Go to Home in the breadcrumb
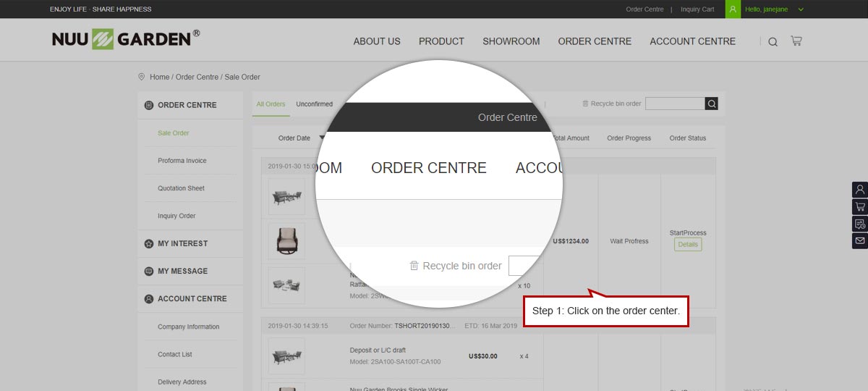Image resolution: width=868 pixels, height=391 pixels. pos(159,77)
